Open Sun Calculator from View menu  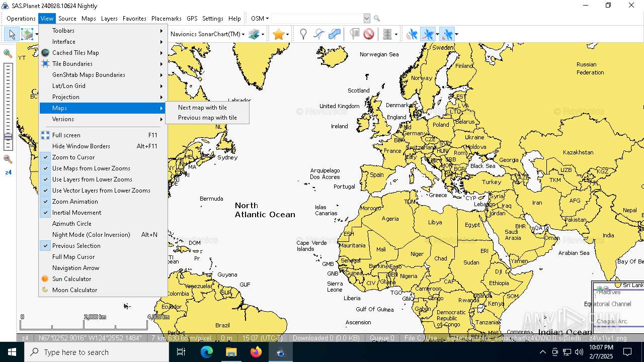click(103, 279)
